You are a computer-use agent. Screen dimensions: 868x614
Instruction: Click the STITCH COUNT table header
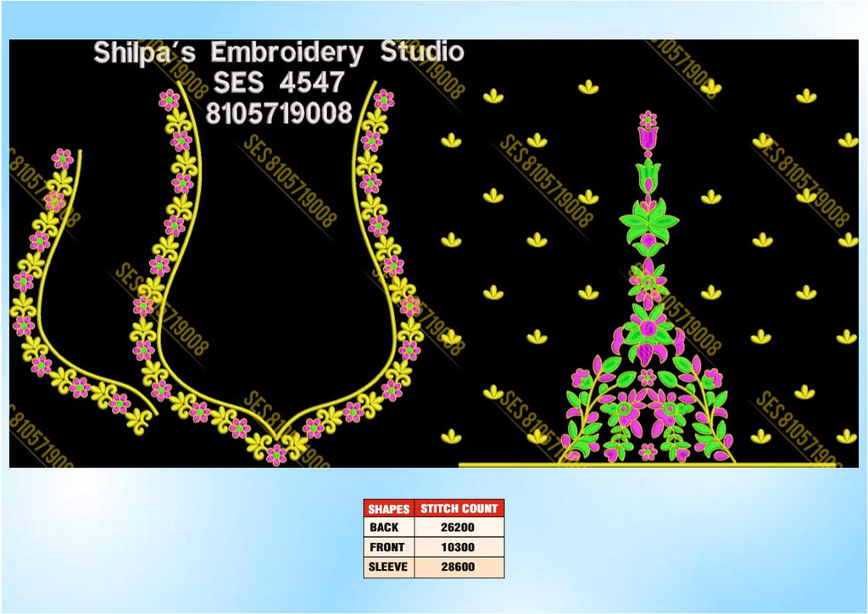coord(459,508)
